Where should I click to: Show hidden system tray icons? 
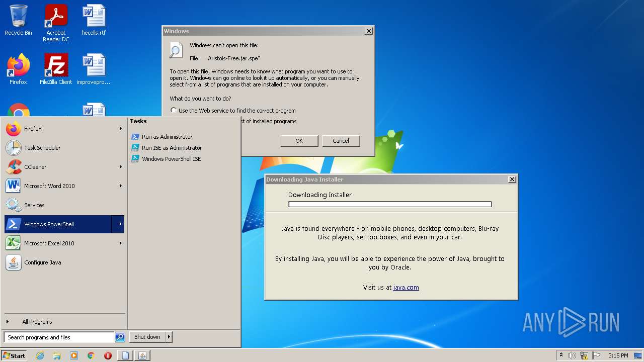pos(561,355)
